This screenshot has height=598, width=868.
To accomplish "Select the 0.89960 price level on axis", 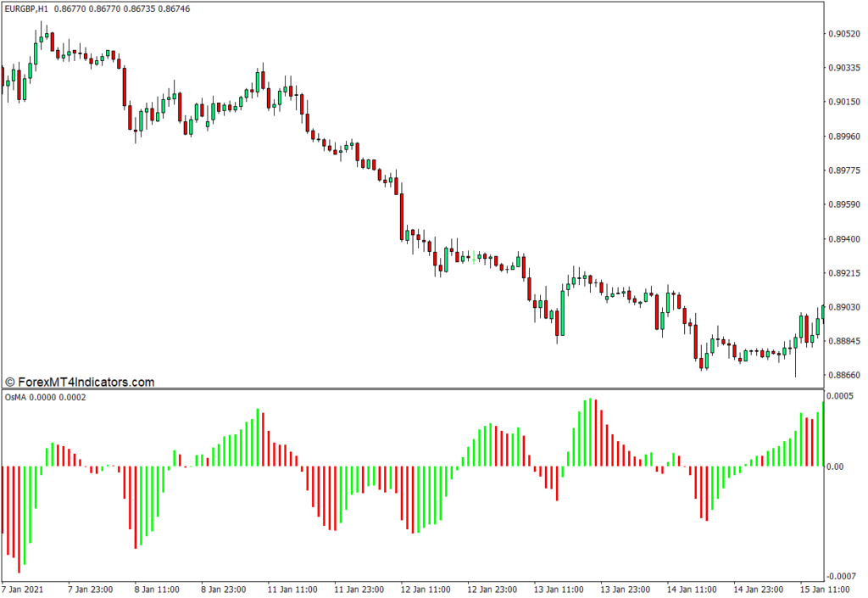I will [x=844, y=137].
